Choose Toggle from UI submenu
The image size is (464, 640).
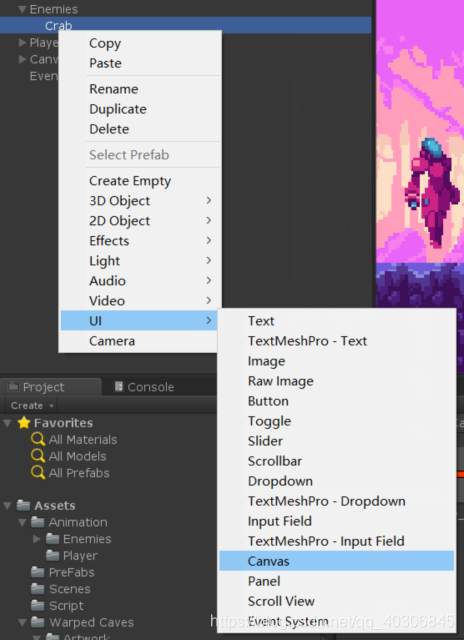pyautogui.click(x=337, y=421)
